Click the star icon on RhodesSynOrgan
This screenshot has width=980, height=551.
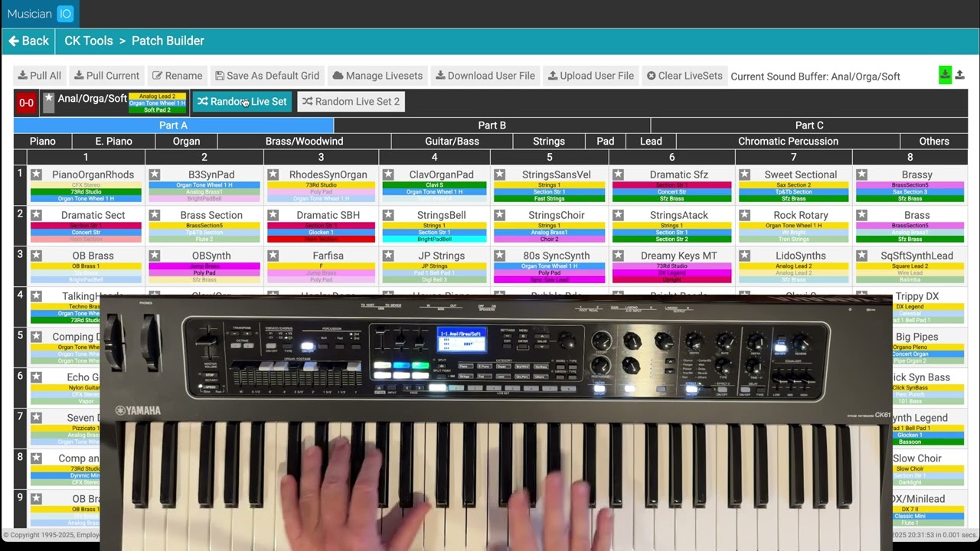point(273,174)
